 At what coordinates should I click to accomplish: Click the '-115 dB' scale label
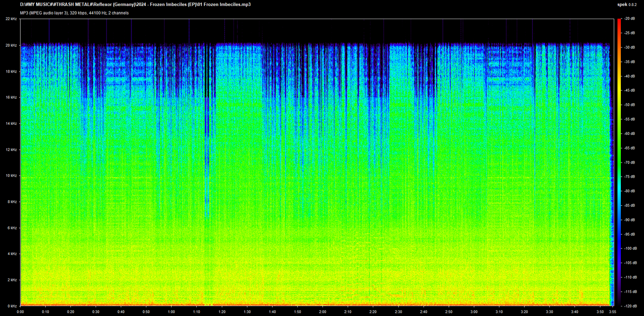(630, 291)
